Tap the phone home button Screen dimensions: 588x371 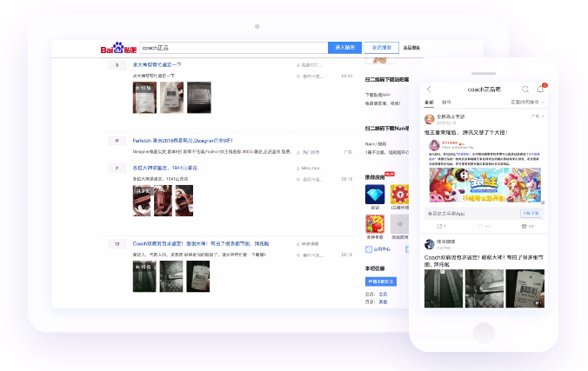click(484, 333)
